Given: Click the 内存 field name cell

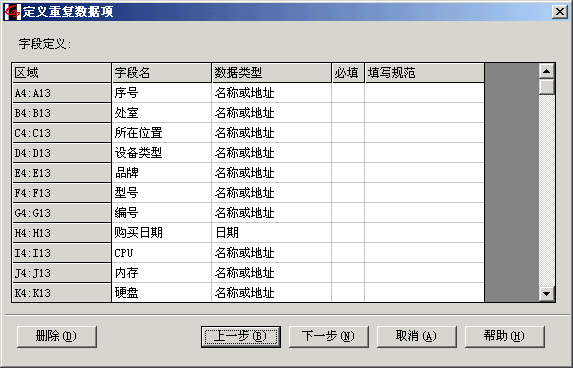Looking at the screenshot, I should (x=162, y=273).
